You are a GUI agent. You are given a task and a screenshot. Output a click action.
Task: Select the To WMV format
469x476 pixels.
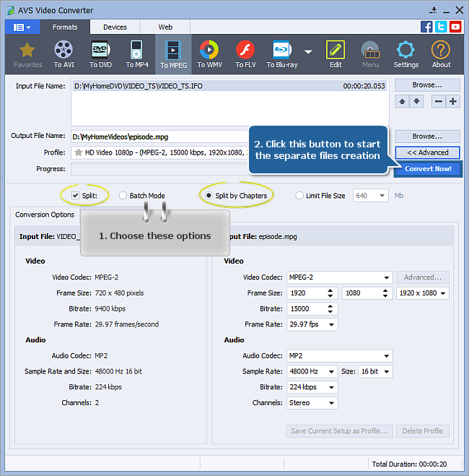[209, 55]
